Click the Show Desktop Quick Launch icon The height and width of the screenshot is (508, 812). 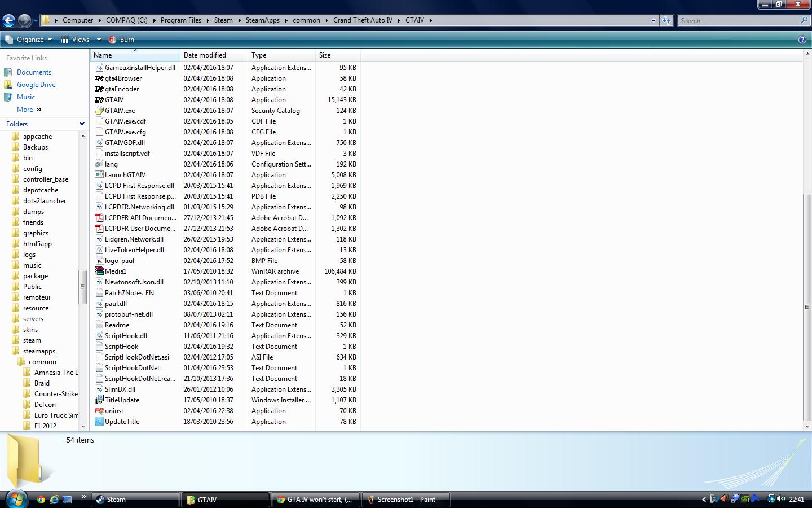click(67, 500)
